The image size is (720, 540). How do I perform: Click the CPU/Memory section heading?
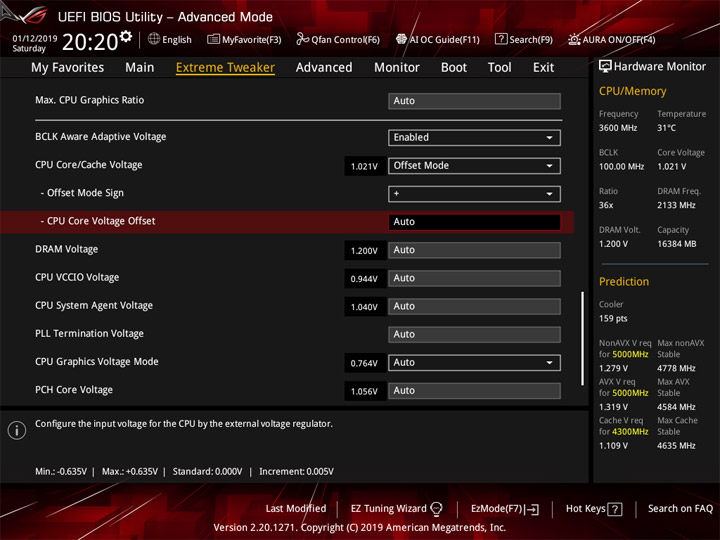[x=632, y=91]
